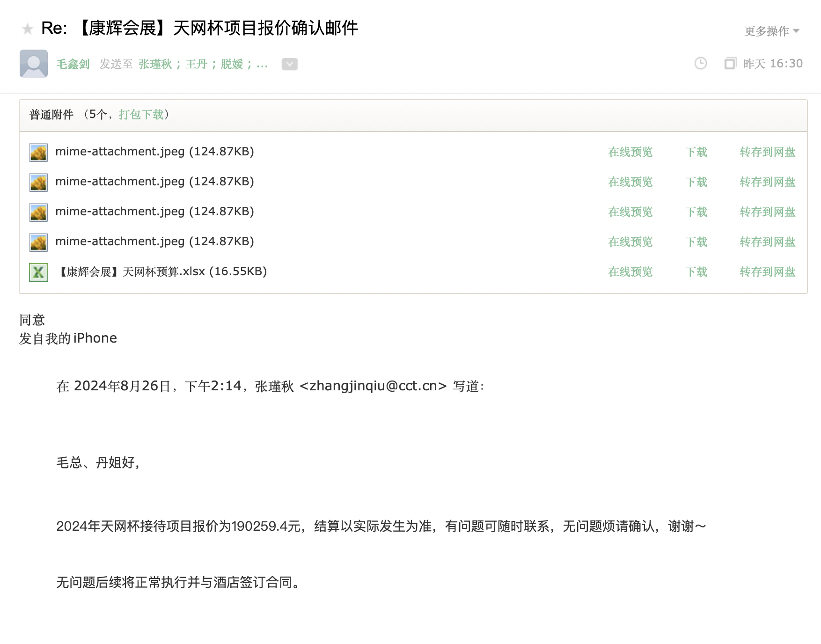Image resolution: width=821 pixels, height=644 pixels.
Task: Click 在线预览 for the second jpeg attachment
Action: point(630,182)
